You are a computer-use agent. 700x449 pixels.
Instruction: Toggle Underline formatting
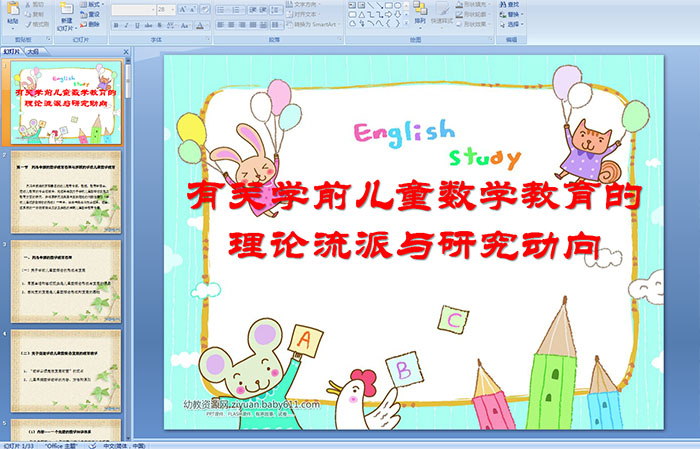pyautogui.click(x=137, y=25)
